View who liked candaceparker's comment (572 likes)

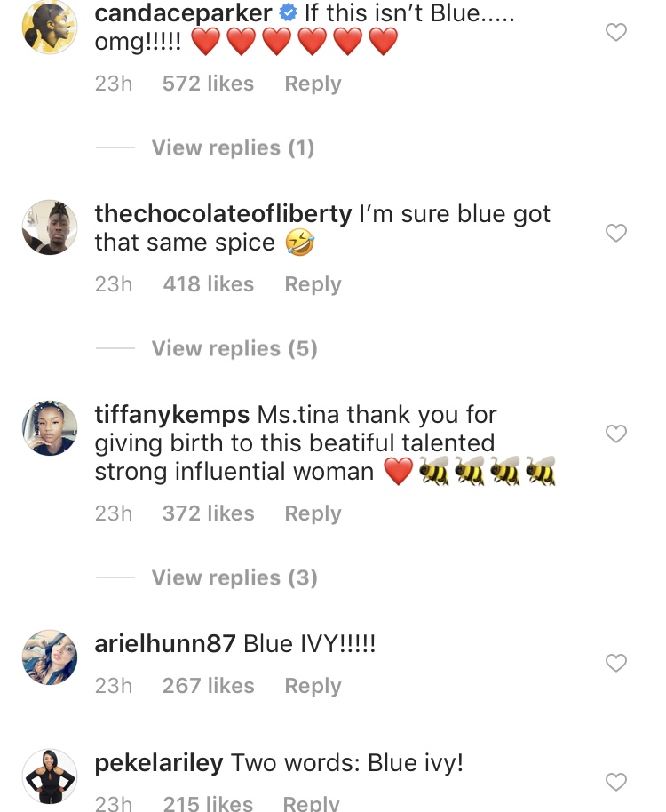208,84
